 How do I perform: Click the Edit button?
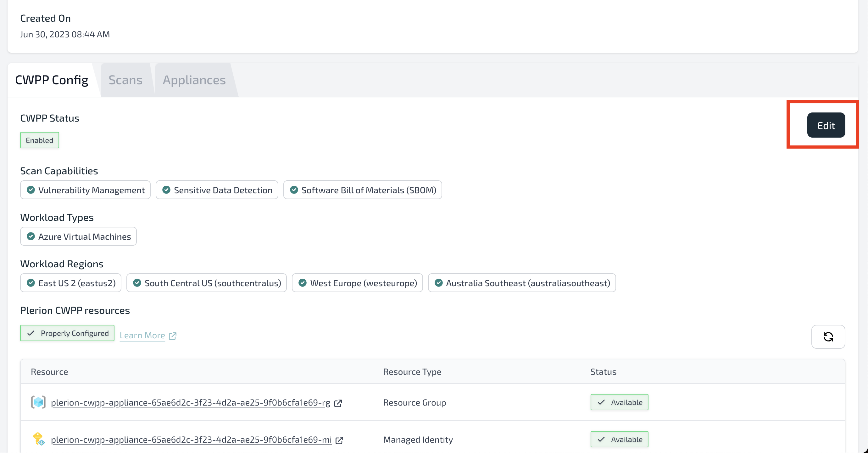click(826, 125)
